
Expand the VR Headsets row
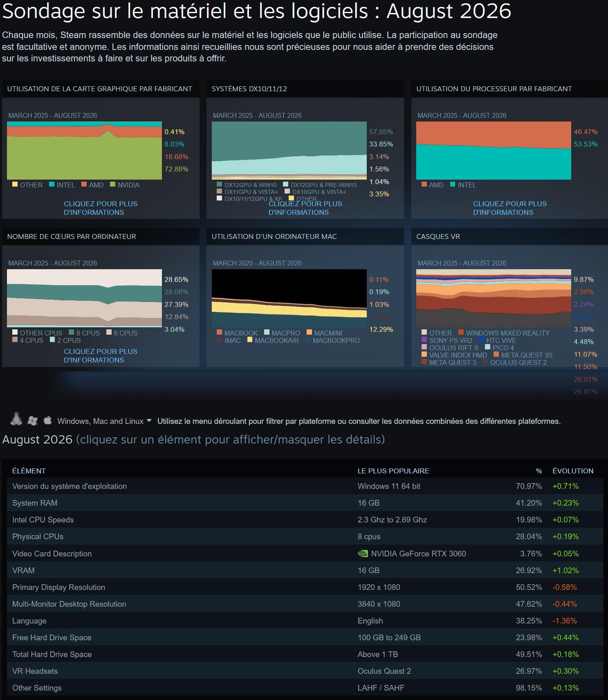point(305,671)
